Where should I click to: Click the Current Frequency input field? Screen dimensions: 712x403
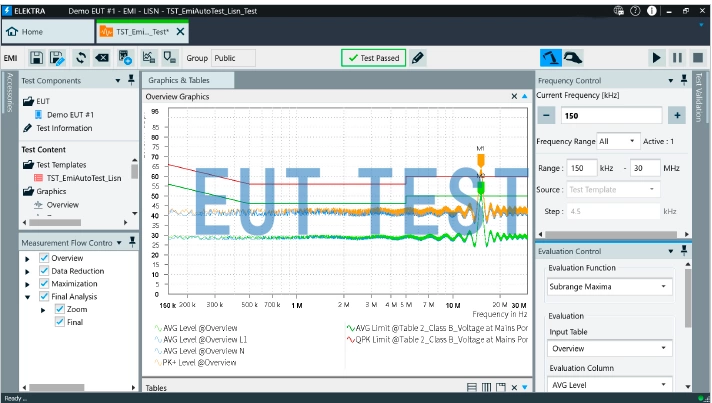tap(610, 115)
